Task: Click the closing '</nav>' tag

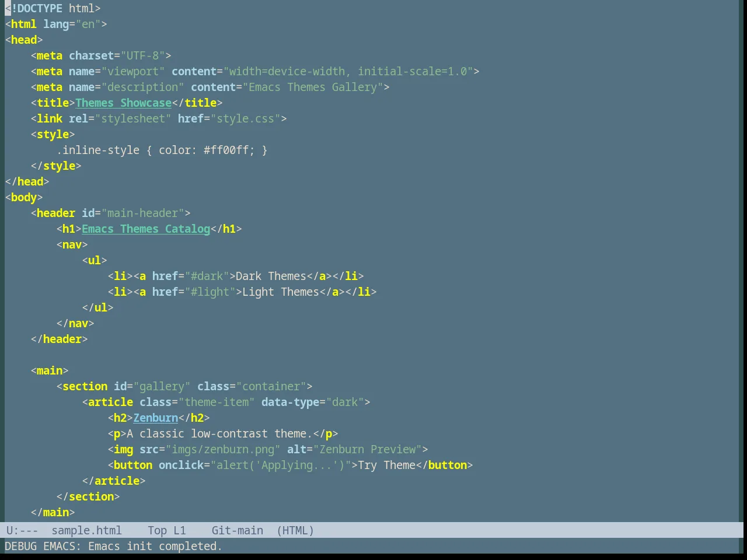Action: click(x=75, y=323)
